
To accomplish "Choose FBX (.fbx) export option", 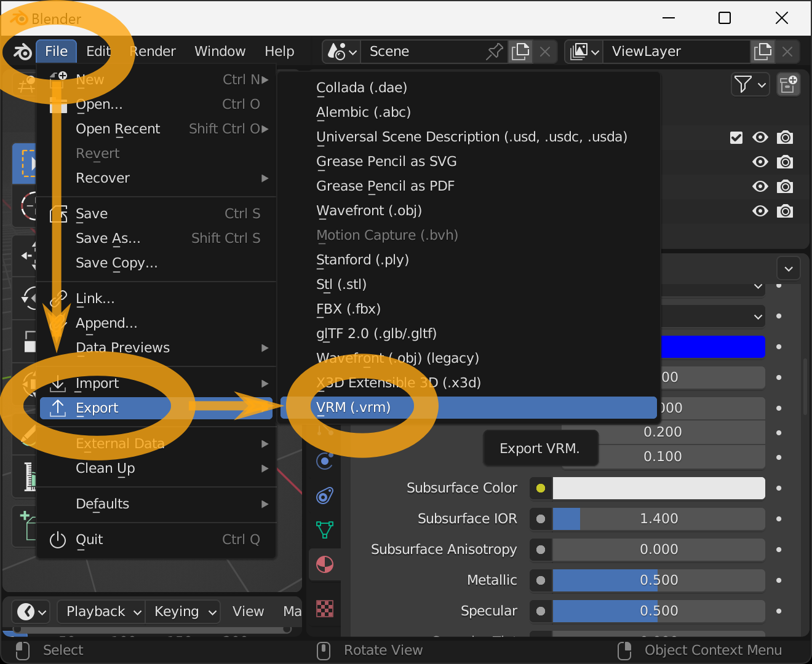I will [x=469, y=309].
